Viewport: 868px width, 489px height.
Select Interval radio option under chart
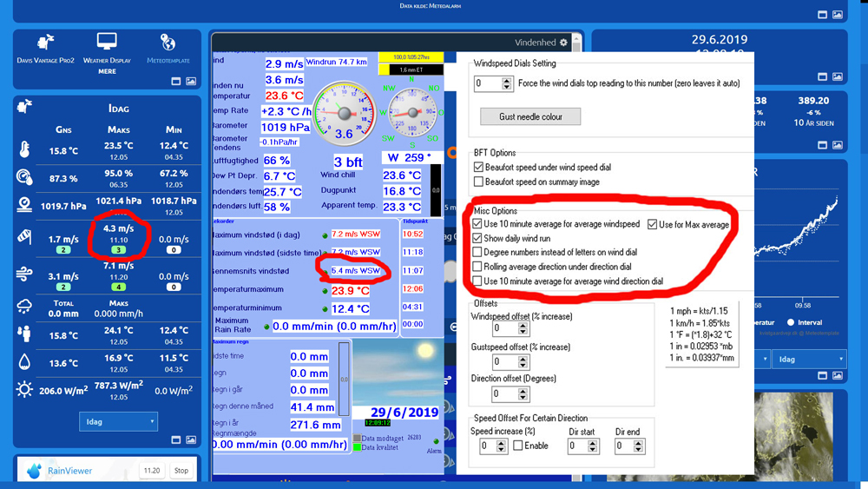pos(791,322)
